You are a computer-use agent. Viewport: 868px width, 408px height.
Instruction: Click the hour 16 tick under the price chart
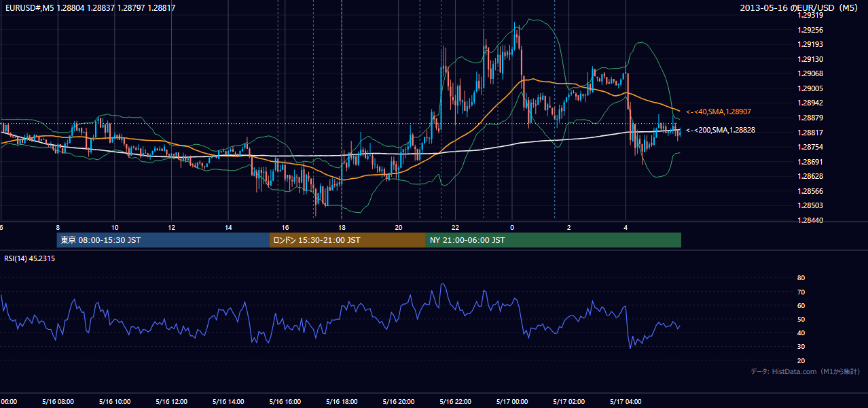pos(285,227)
